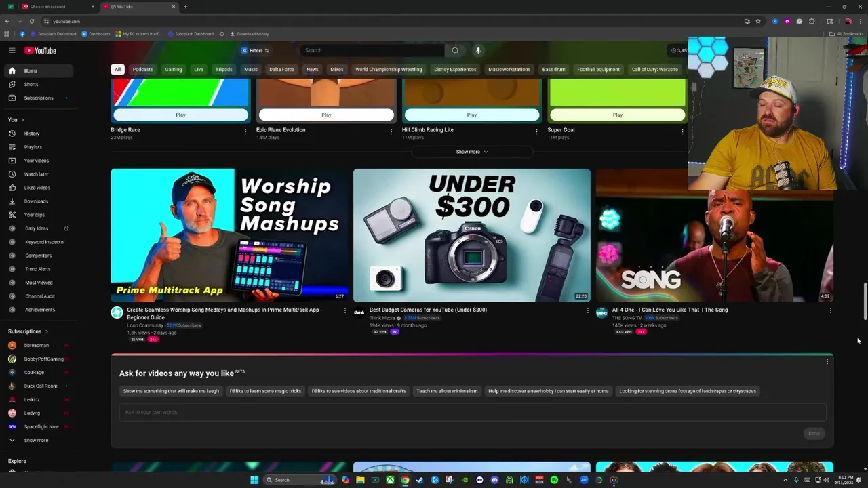Open Chrome three-dot menu
Viewport: 868px width, 488px height.
(x=859, y=21)
